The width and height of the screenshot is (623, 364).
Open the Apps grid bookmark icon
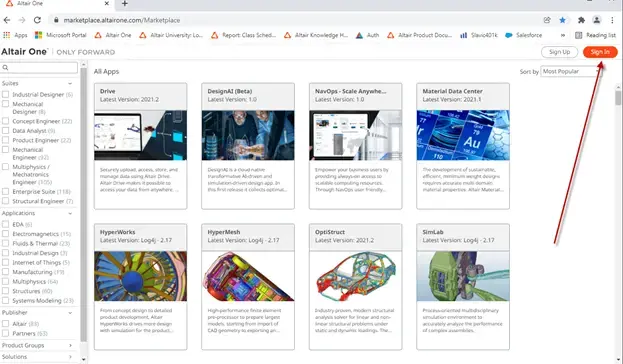(6, 35)
